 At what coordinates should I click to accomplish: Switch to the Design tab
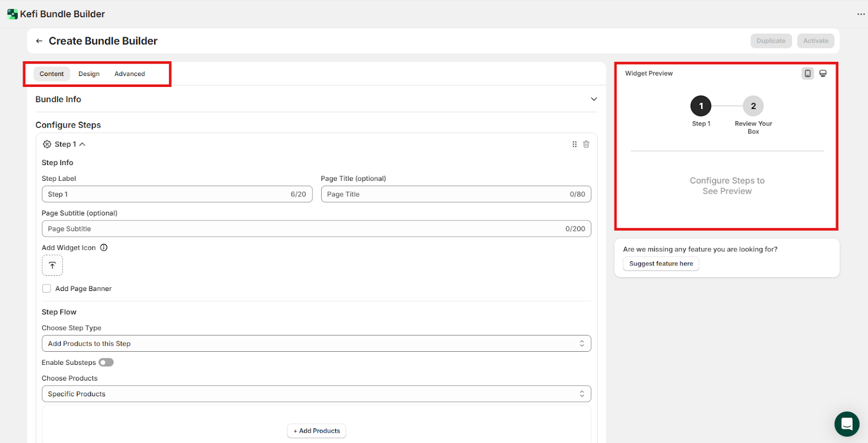(x=89, y=74)
